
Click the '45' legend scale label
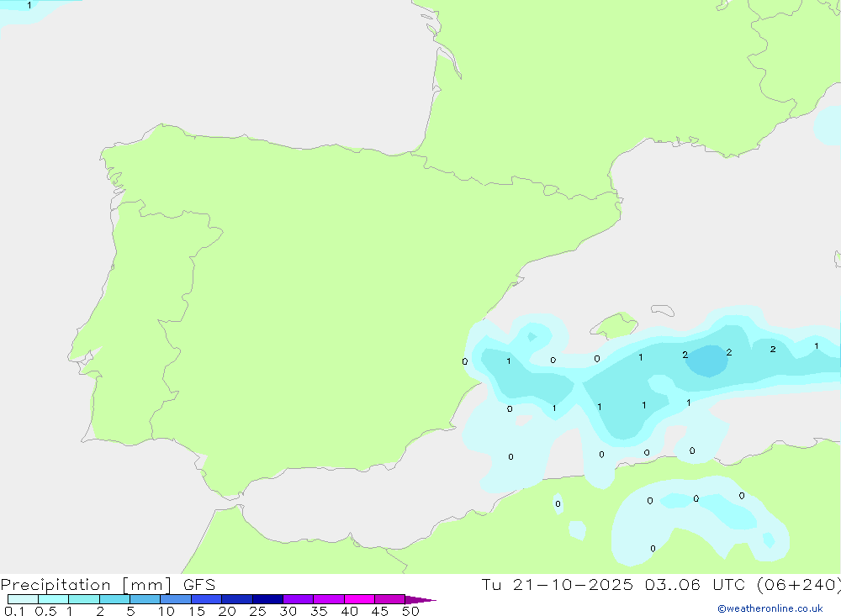click(x=380, y=611)
